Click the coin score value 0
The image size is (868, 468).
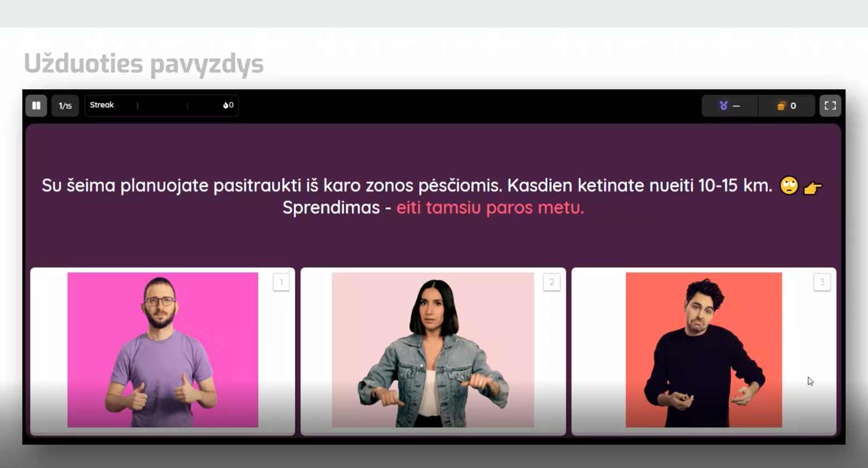pos(793,106)
